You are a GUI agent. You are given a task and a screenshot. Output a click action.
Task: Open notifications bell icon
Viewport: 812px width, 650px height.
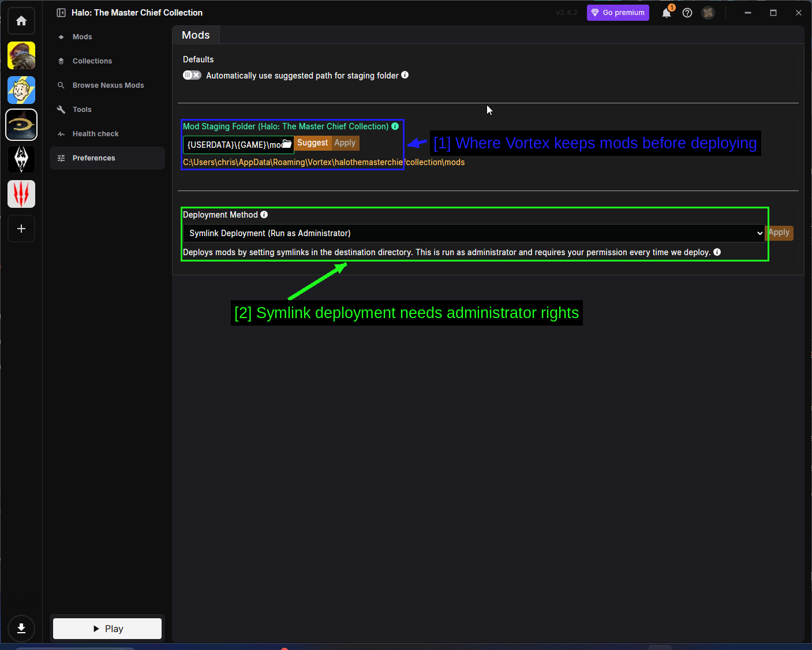667,13
